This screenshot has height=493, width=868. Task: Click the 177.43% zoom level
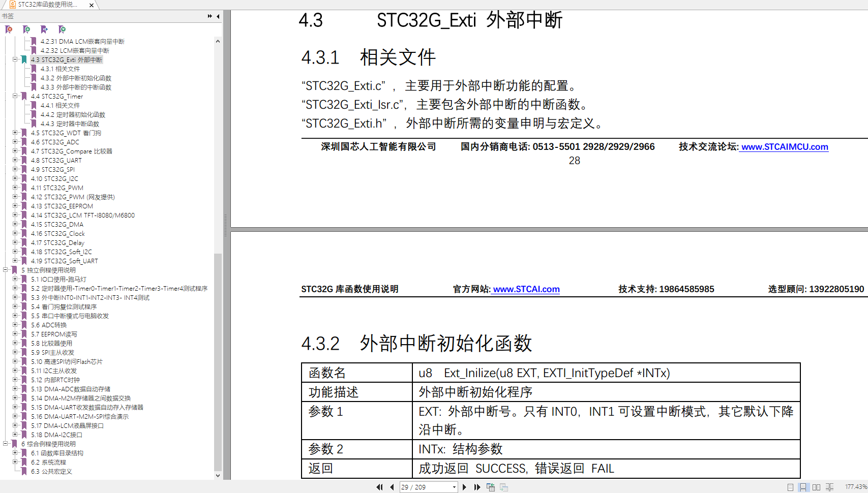click(856, 487)
